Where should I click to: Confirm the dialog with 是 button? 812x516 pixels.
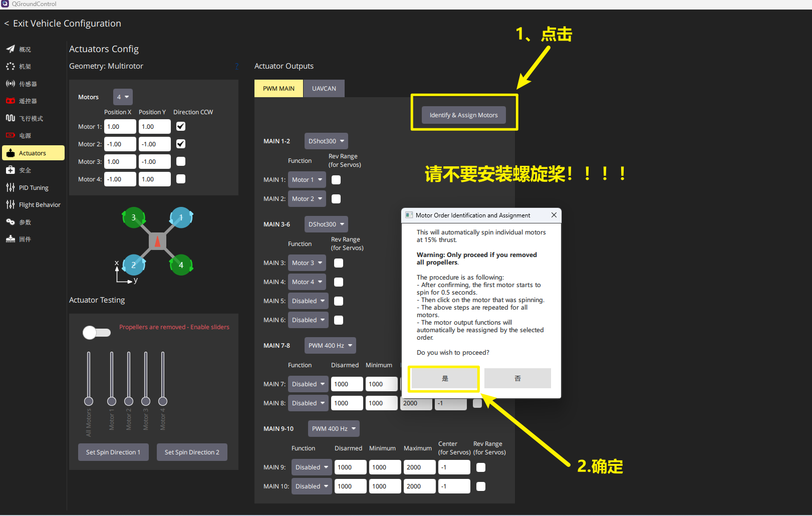445,378
